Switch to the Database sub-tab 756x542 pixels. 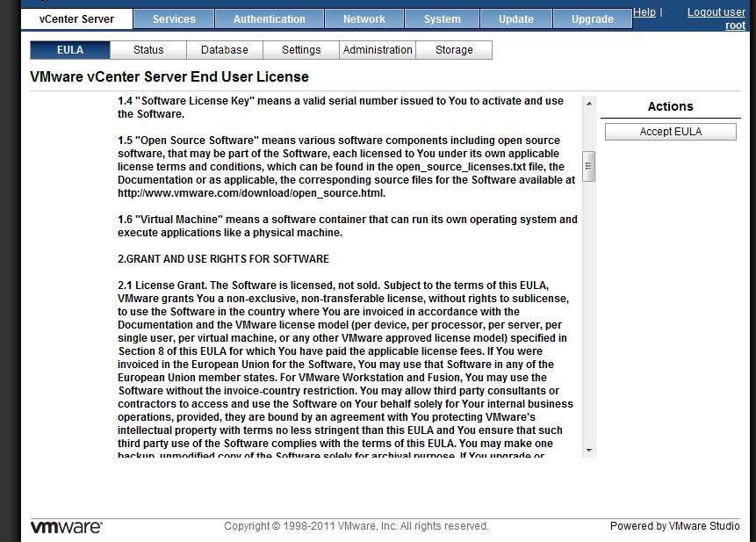225,50
